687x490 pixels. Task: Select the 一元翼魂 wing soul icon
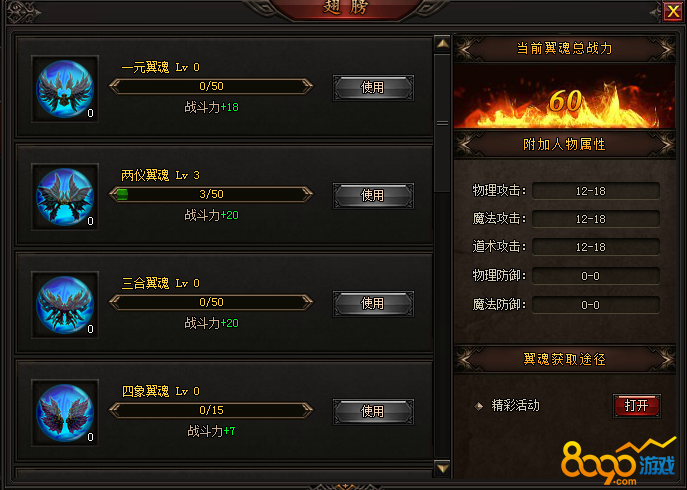coord(65,89)
